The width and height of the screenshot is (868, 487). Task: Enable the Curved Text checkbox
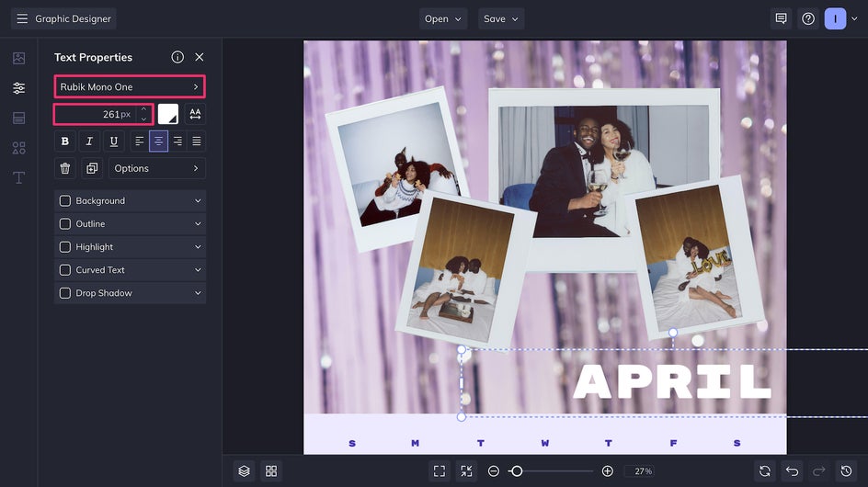tap(64, 270)
